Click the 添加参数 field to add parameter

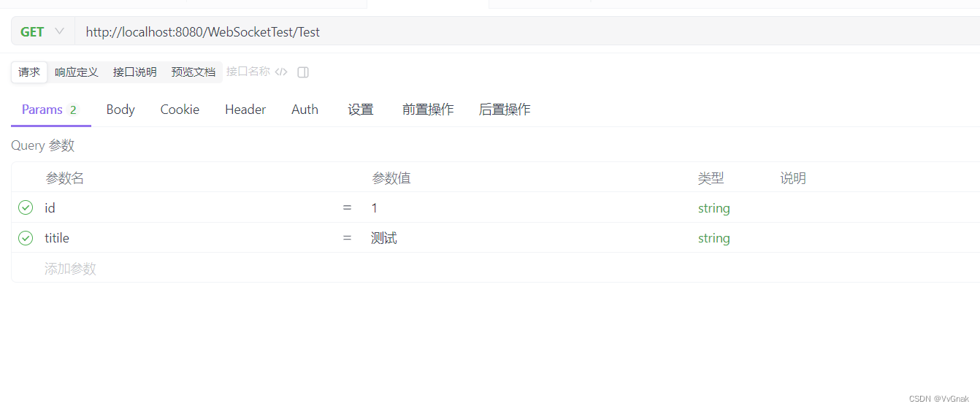(x=70, y=269)
